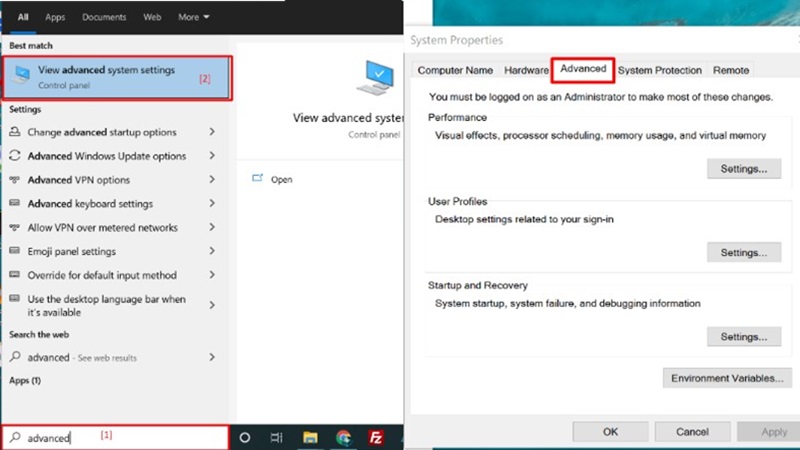Switch to the Hardware tab
Image resolution: width=800 pixels, height=450 pixels.
coord(526,70)
